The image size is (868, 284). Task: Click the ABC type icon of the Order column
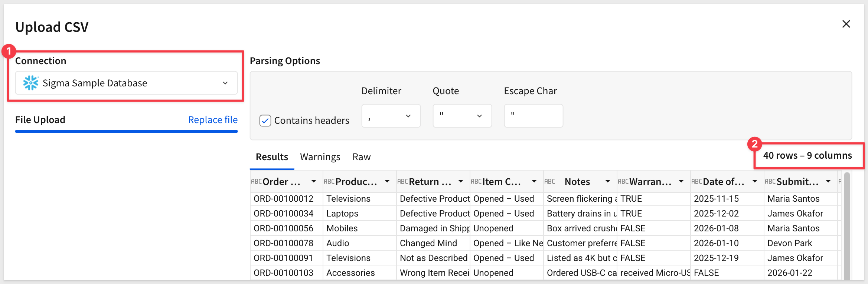click(256, 182)
